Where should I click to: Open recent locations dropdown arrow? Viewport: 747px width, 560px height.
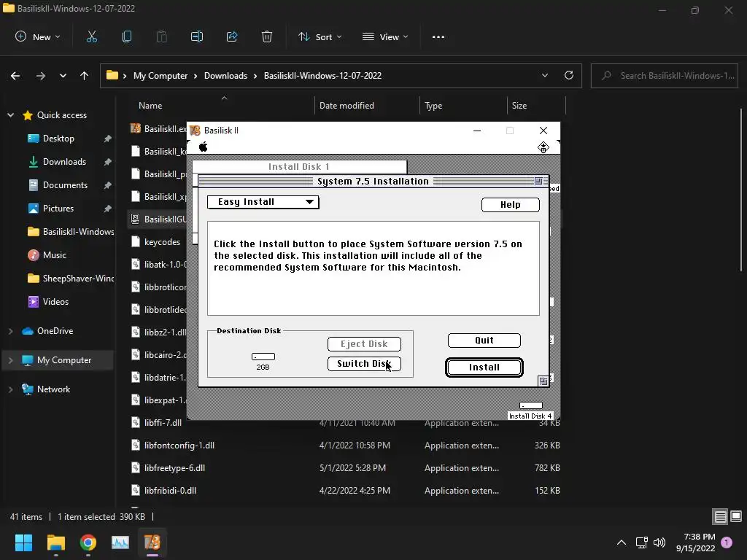(x=63, y=76)
